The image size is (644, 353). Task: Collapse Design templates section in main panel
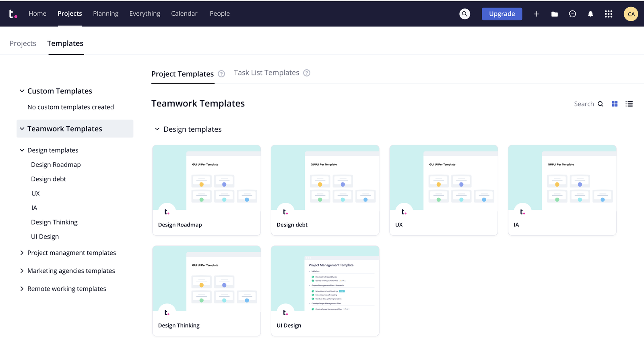(x=157, y=129)
